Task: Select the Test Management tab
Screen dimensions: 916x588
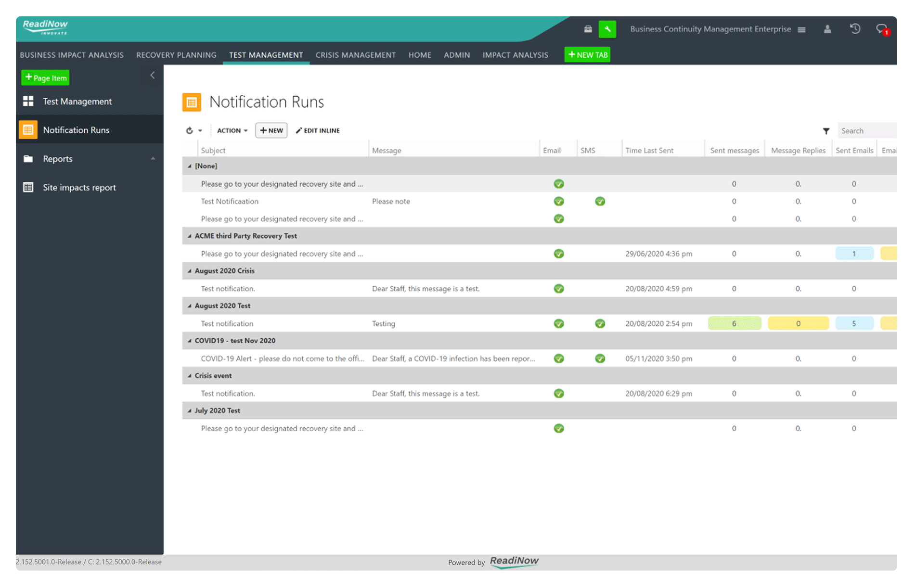Action: click(x=266, y=55)
